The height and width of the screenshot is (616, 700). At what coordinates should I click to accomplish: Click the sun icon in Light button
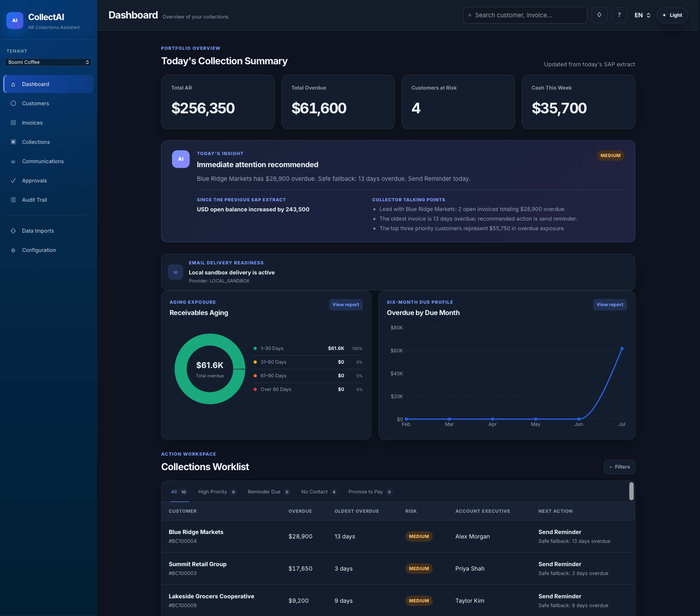click(664, 15)
